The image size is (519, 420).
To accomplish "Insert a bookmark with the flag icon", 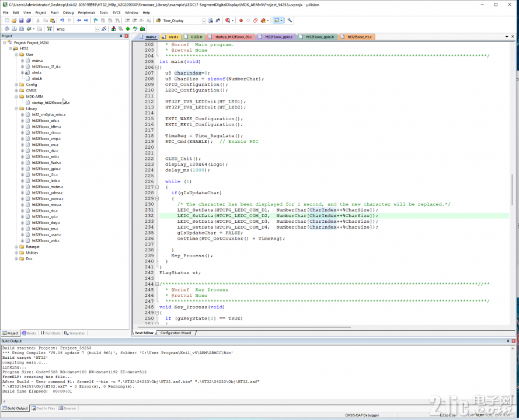I will coord(96,20).
